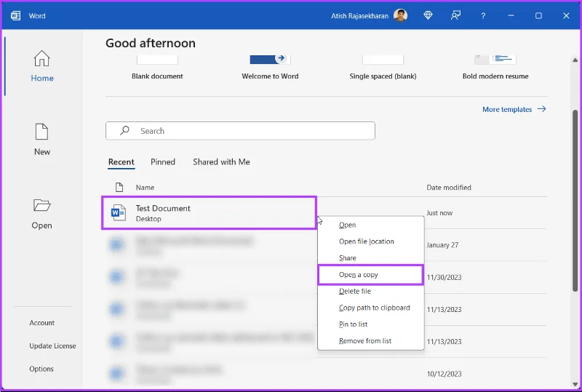
Task: Click into the Search field
Action: [x=240, y=131]
